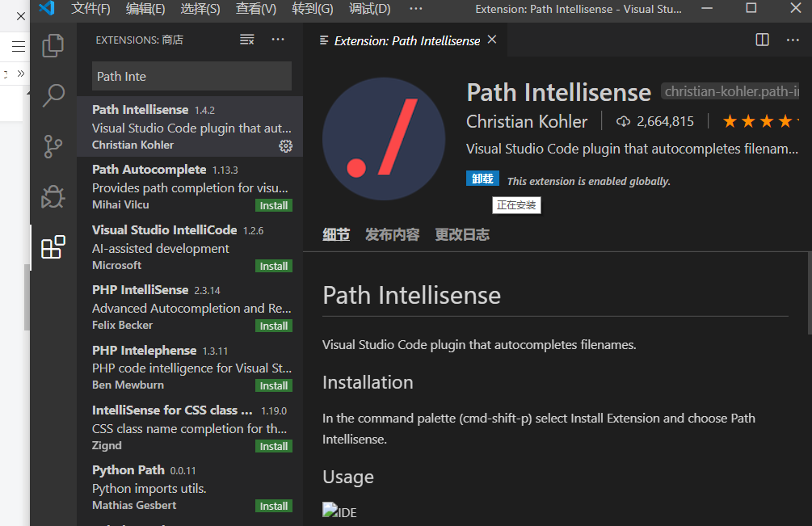Click publisher name Christian Kohler
Viewport: 812px width, 526px height.
(x=527, y=121)
